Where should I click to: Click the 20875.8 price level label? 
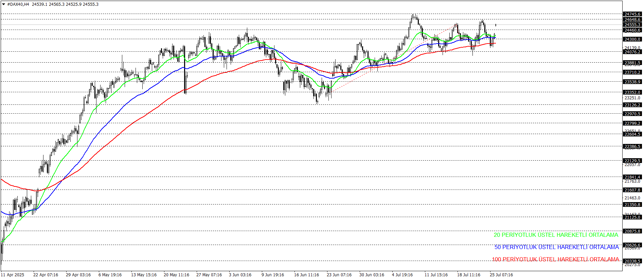coord(632,231)
